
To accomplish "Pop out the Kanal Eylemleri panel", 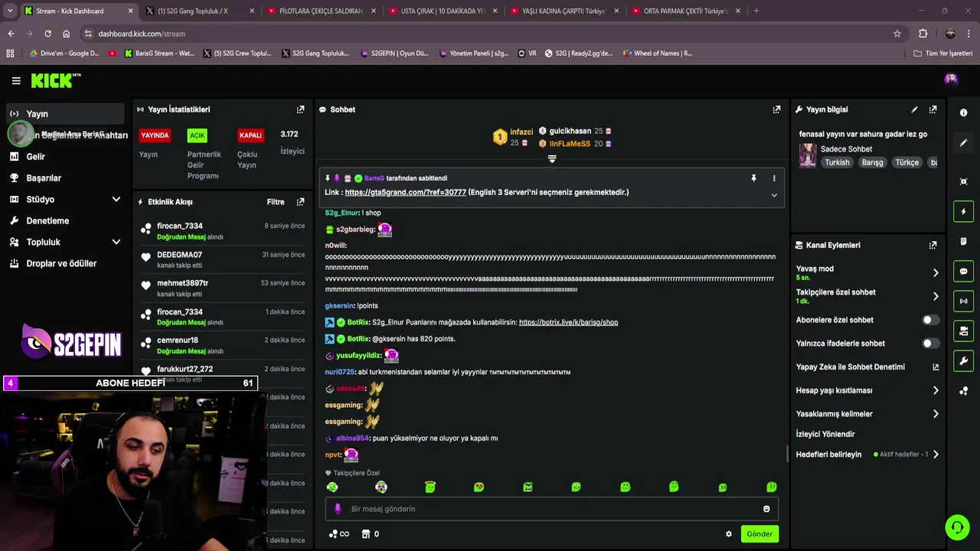I will (933, 245).
